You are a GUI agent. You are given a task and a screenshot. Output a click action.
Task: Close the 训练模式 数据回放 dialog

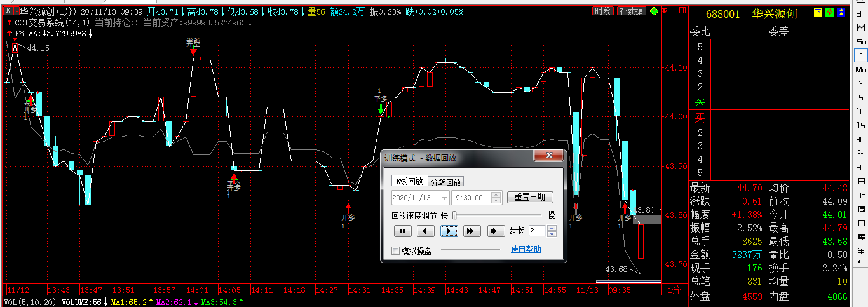[x=548, y=156]
